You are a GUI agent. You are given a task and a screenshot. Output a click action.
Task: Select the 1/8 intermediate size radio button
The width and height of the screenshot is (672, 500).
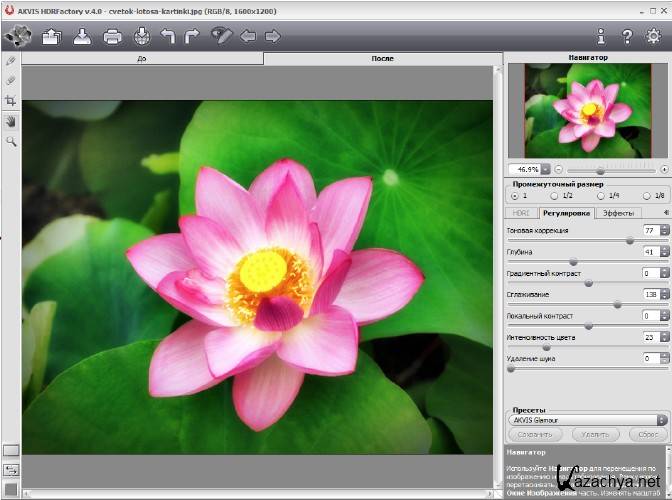647,196
